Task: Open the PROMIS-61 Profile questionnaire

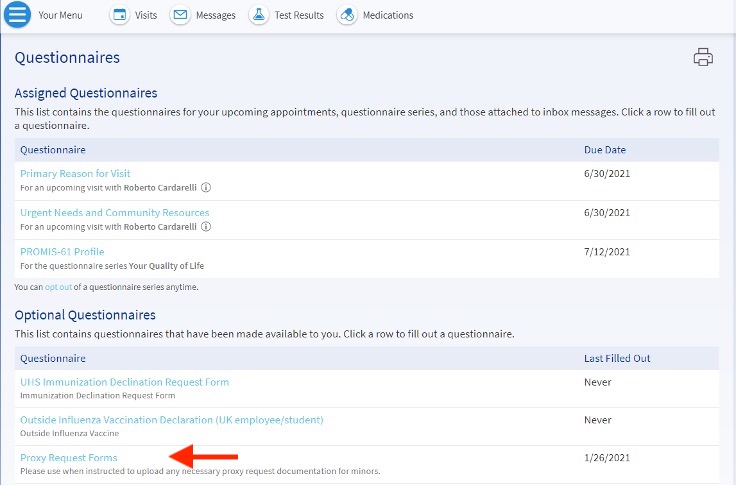Action: pyautogui.click(x=62, y=251)
